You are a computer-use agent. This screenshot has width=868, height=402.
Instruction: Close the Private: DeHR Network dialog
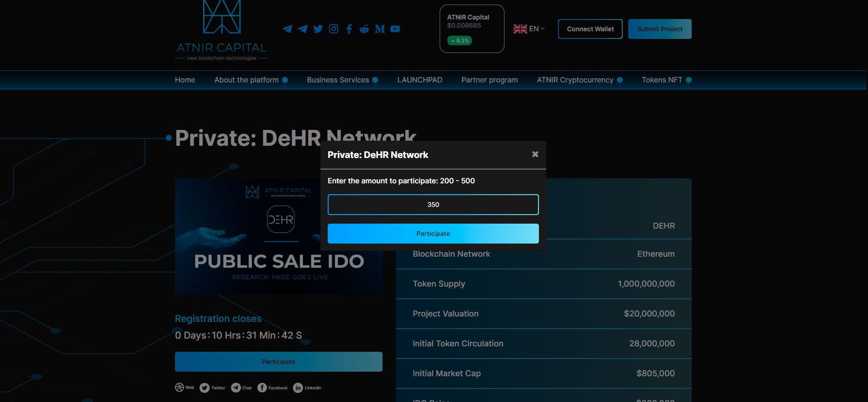535,154
